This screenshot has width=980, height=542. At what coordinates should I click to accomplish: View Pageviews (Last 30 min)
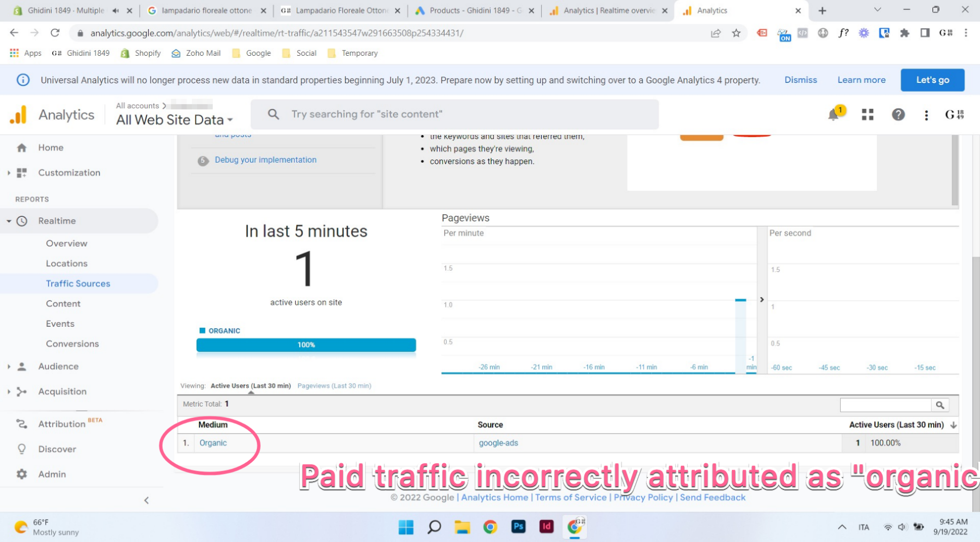point(334,386)
